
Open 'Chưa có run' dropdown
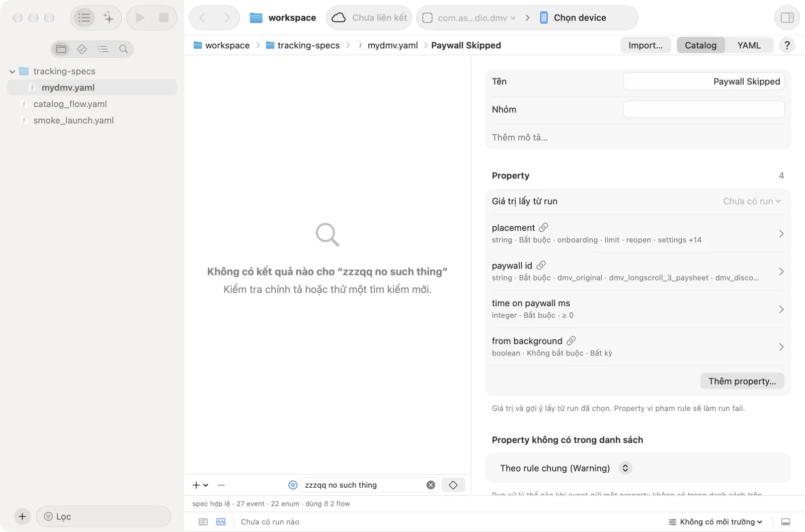tap(752, 201)
